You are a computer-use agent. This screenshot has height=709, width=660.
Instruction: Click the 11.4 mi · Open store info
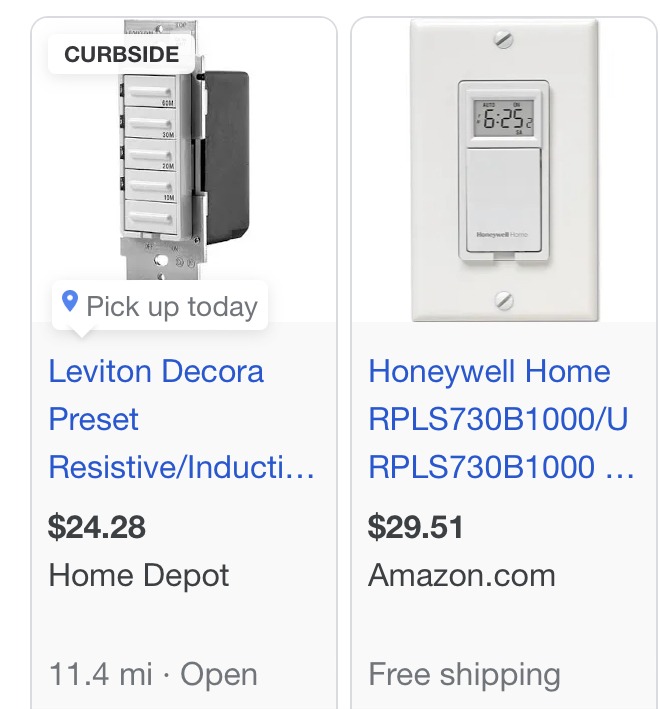[153, 674]
